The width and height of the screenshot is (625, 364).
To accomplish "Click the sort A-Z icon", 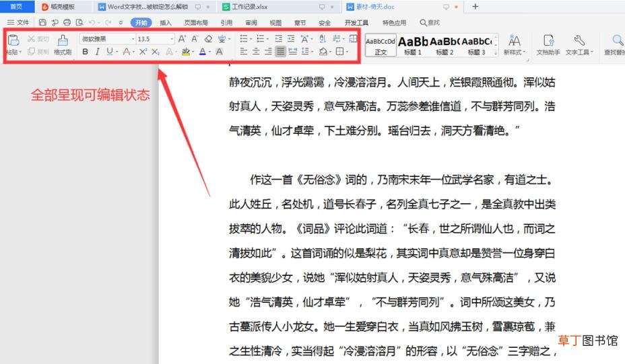I will (x=323, y=38).
